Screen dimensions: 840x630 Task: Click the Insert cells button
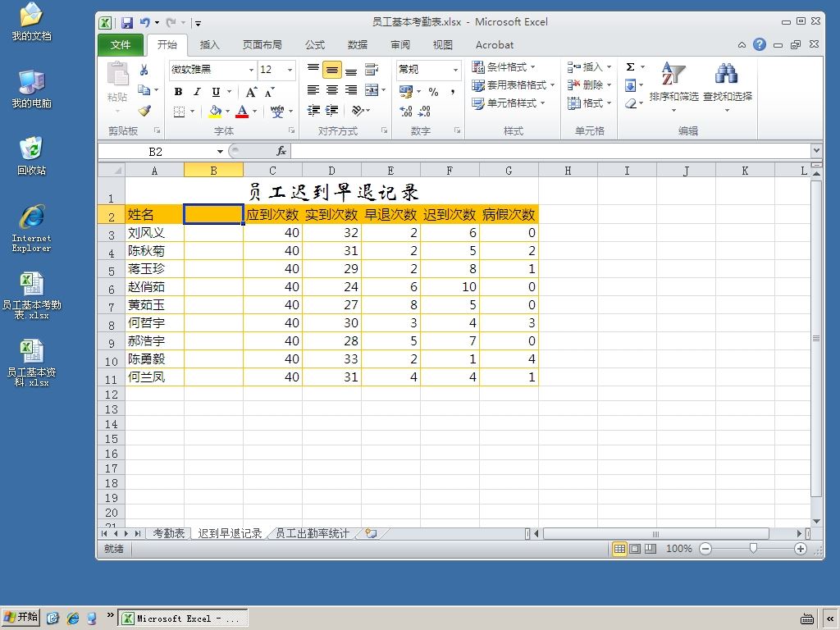[589, 67]
